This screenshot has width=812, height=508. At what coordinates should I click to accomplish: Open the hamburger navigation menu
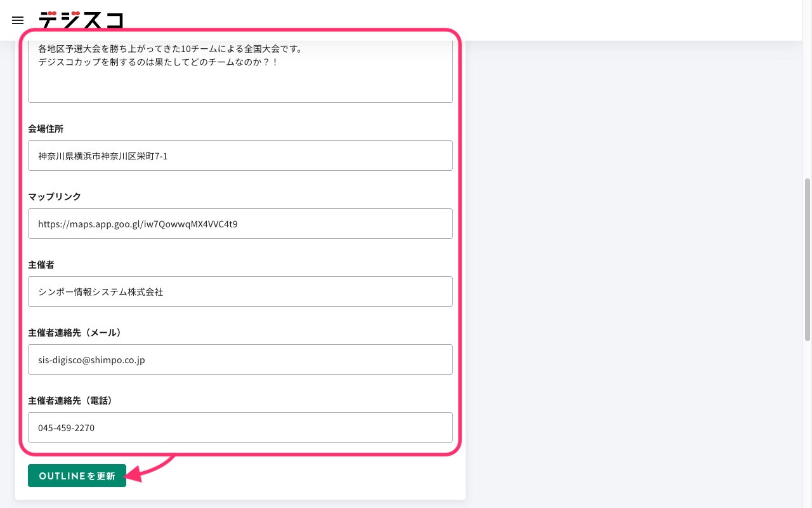click(x=18, y=20)
